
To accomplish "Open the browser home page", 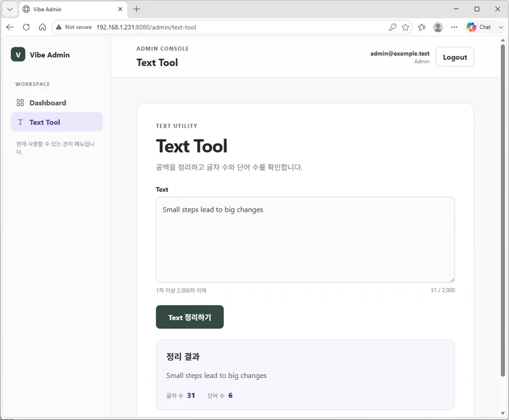I will [42, 27].
